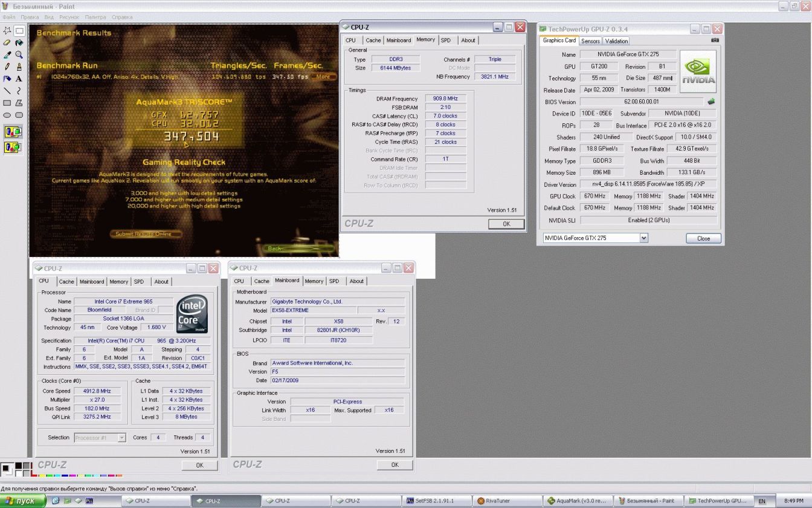Click the EN language indicator in tray
The width and height of the screenshot is (812, 508).
coord(762,501)
